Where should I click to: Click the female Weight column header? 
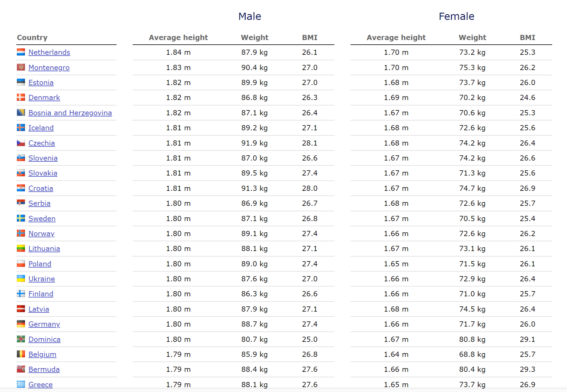click(x=472, y=37)
